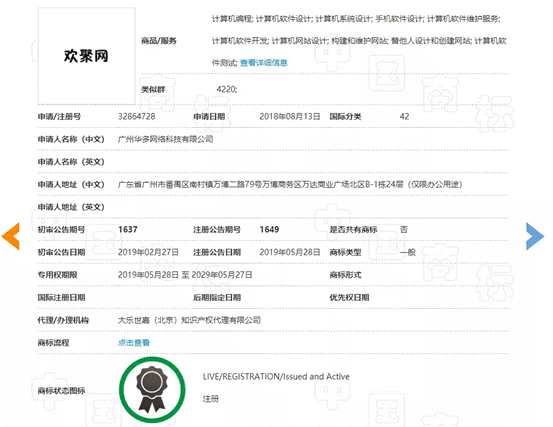Viewport: 553px width, 427px height.
Task: Select preliminary announcement issue number 1637
Action: [x=128, y=230]
